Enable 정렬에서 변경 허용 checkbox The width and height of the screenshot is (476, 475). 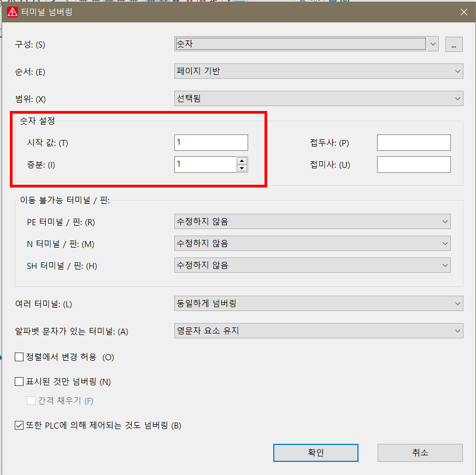pyautogui.click(x=19, y=357)
